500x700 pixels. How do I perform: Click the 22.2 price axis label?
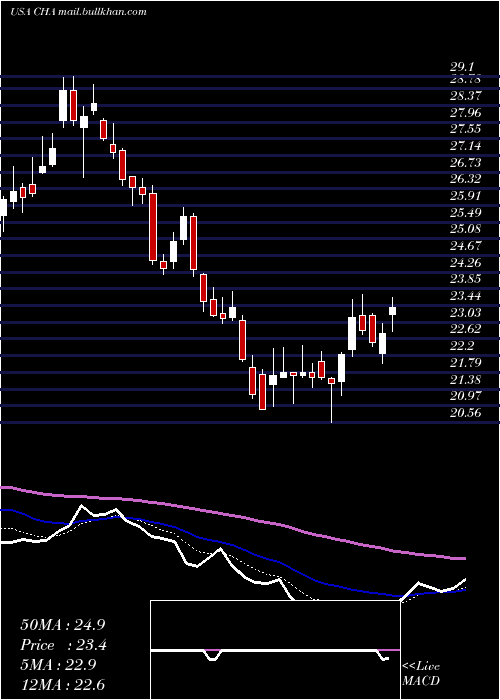pyautogui.click(x=462, y=346)
